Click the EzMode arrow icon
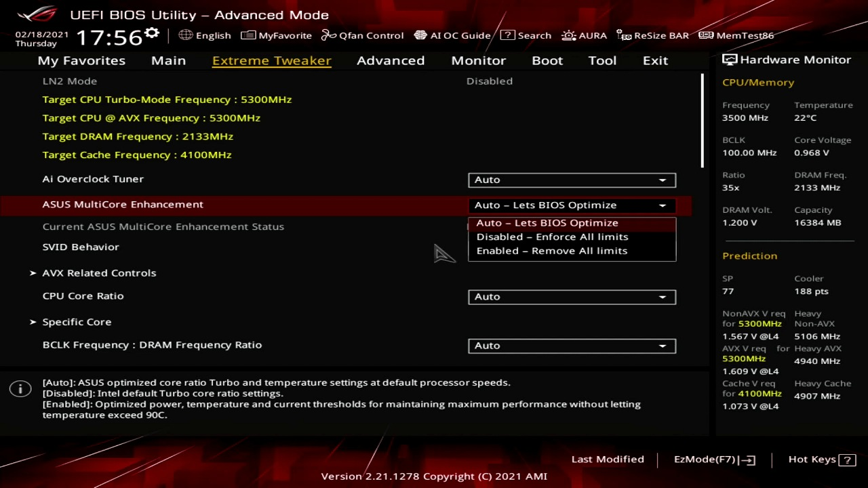The height and width of the screenshot is (488, 868). (x=748, y=460)
